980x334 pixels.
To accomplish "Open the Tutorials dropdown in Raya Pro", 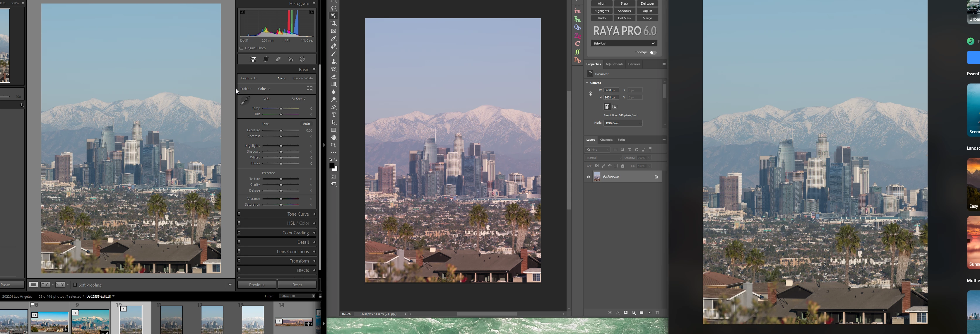I will 624,43.
